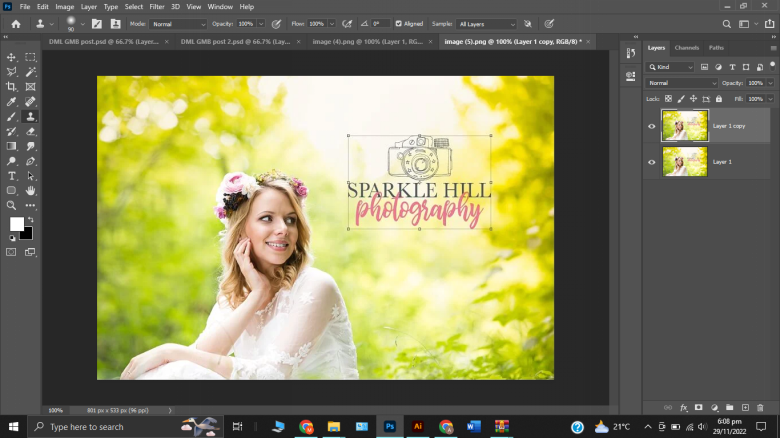Open the Clone Source panel icon
Viewport: 780px width, 439px height.
[115, 24]
